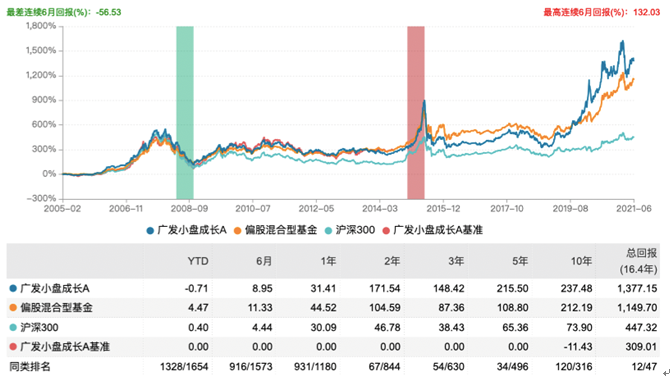Toggle the 广发小盘成长A legend series
The width and height of the screenshot is (672, 380).
coord(186,230)
